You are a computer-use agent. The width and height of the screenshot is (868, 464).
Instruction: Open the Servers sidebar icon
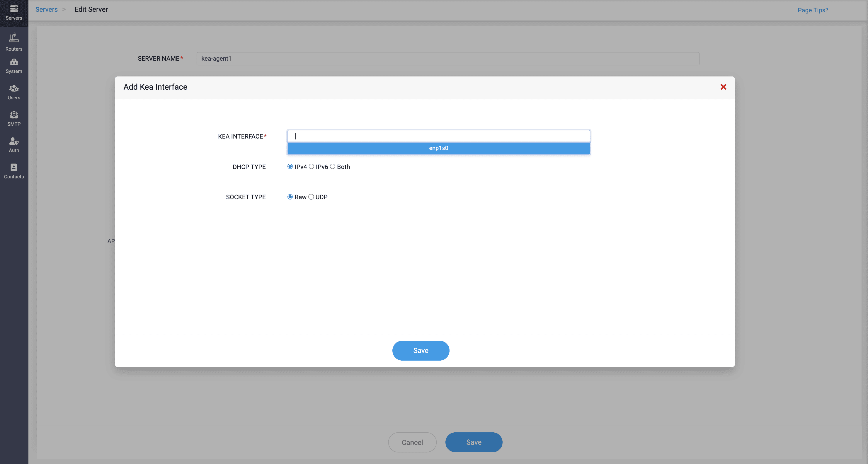tap(14, 13)
